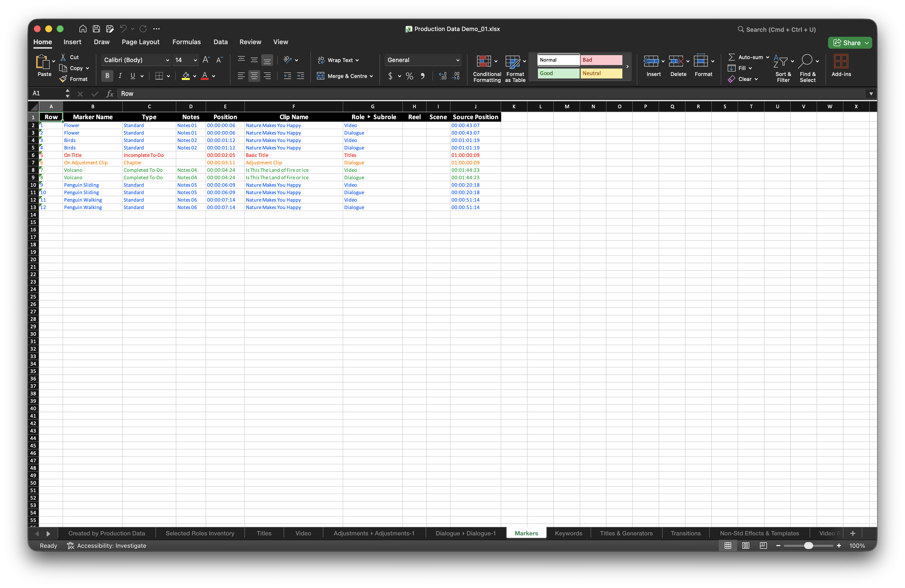This screenshot has height=588, width=905.
Task: Switch to the Keywords sheet tab
Action: point(568,533)
